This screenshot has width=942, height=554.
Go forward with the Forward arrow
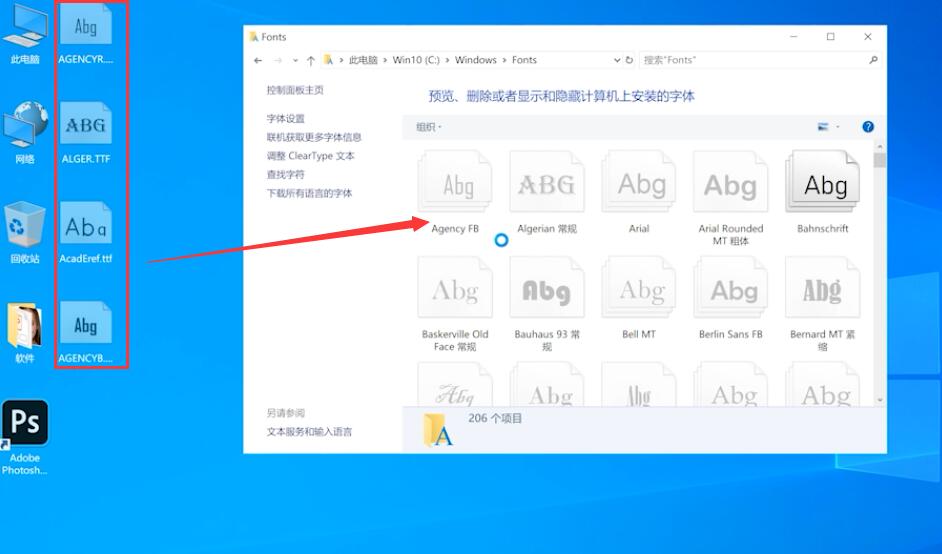(x=278, y=60)
